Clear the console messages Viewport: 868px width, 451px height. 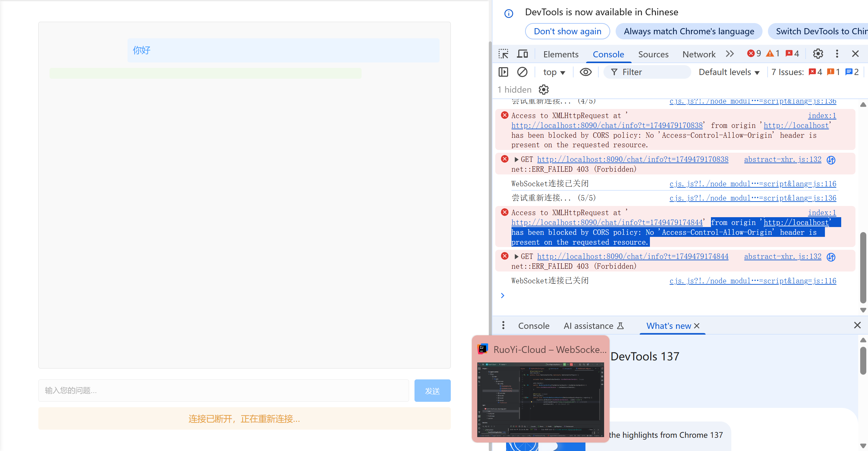coord(522,72)
